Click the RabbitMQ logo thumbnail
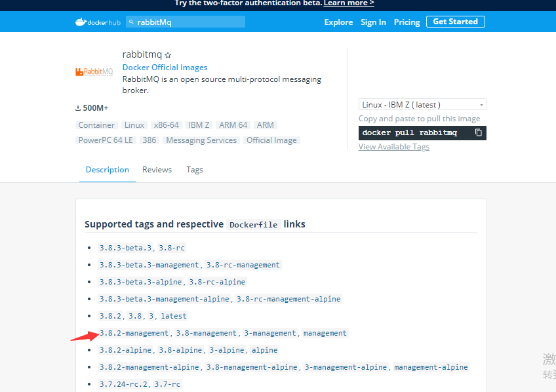The height and width of the screenshot is (392, 556). coord(94,72)
